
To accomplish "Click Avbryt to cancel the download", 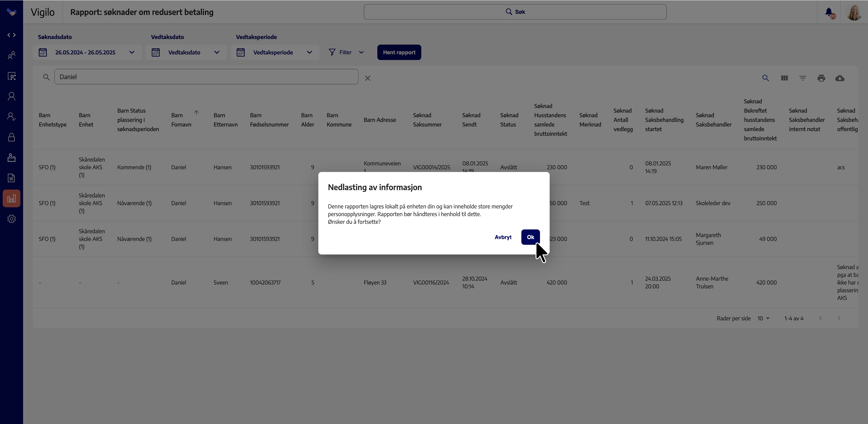I will coord(503,237).
